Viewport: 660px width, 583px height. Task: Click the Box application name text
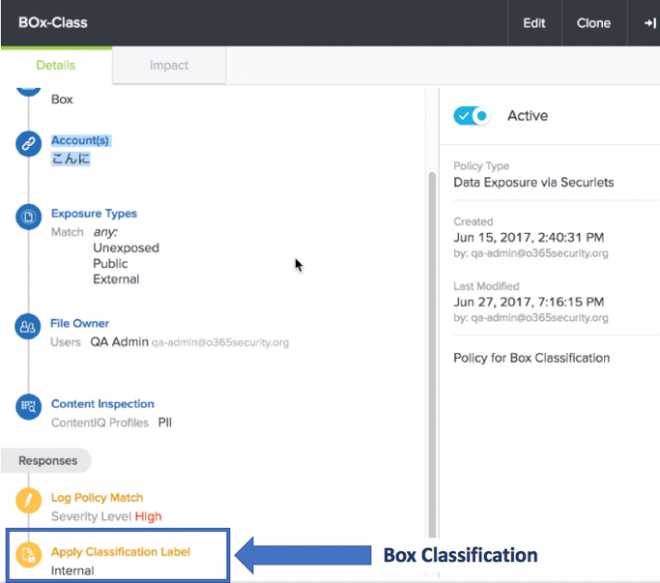pos(62,99)
